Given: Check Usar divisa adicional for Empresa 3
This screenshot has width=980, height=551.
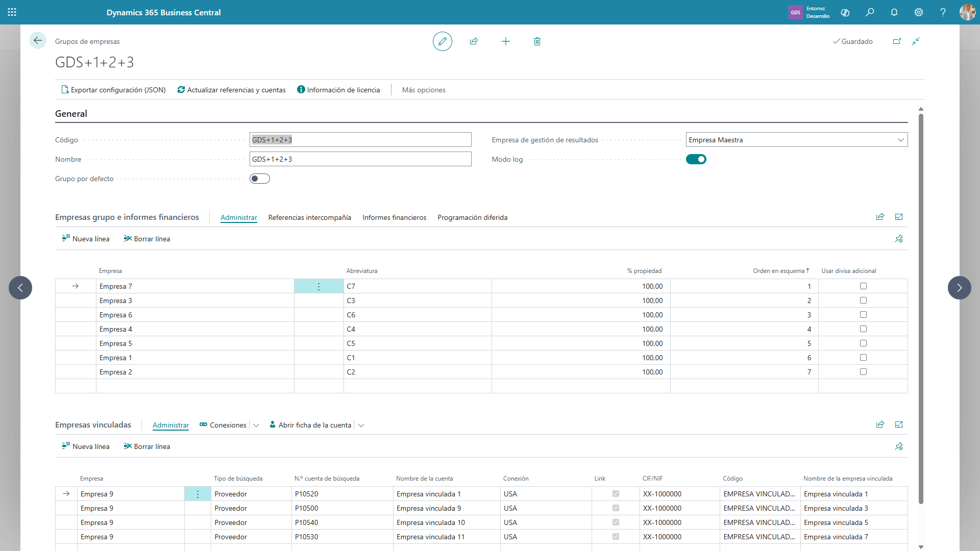Looking at the screenshot, I should [x=863, y=300].
